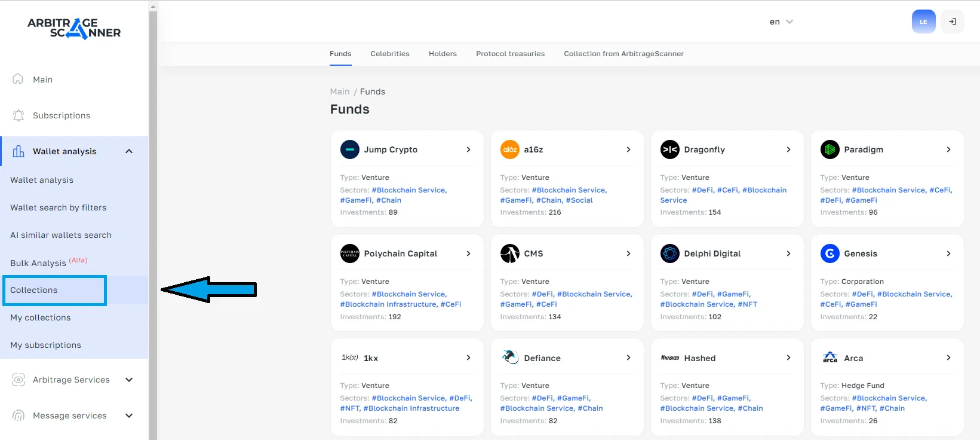Click the Subscriptions bell icon
The width and height of the screenshot is (980, 440).
click(x=19, y=115)
